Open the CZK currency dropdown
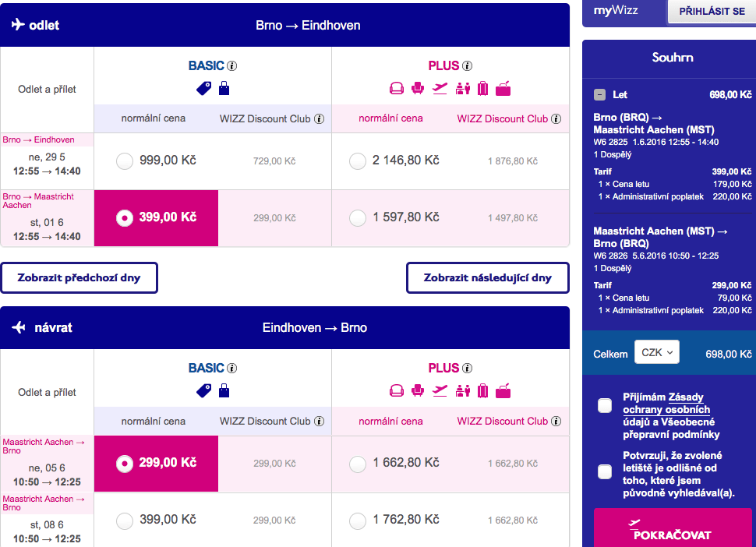 [657, 352]
